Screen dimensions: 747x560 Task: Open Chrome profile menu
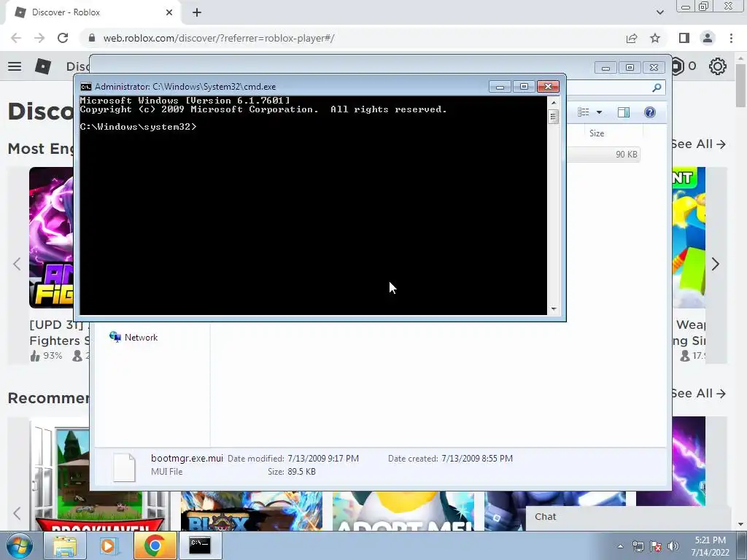point(708,38)
